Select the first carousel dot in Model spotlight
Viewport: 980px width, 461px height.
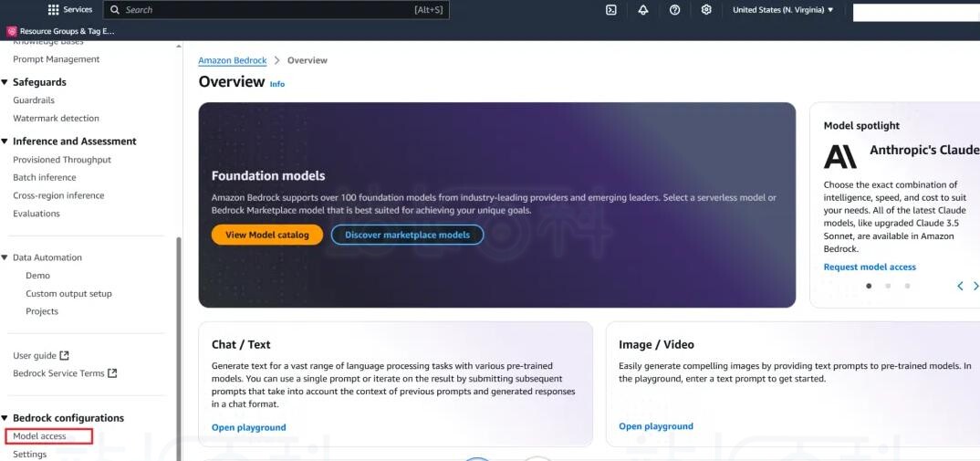(868, 286)
